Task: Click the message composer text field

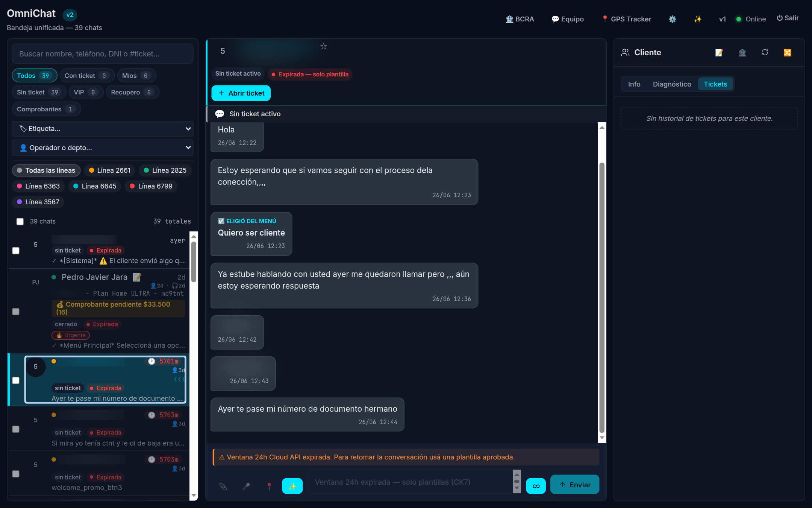Action: pos(410,482)
